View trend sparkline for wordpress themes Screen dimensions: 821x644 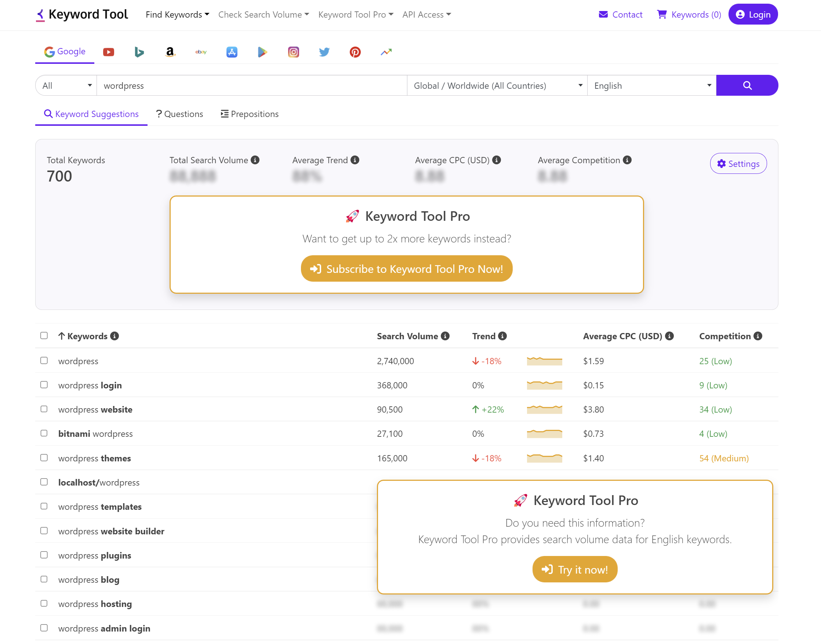point(544,458)
